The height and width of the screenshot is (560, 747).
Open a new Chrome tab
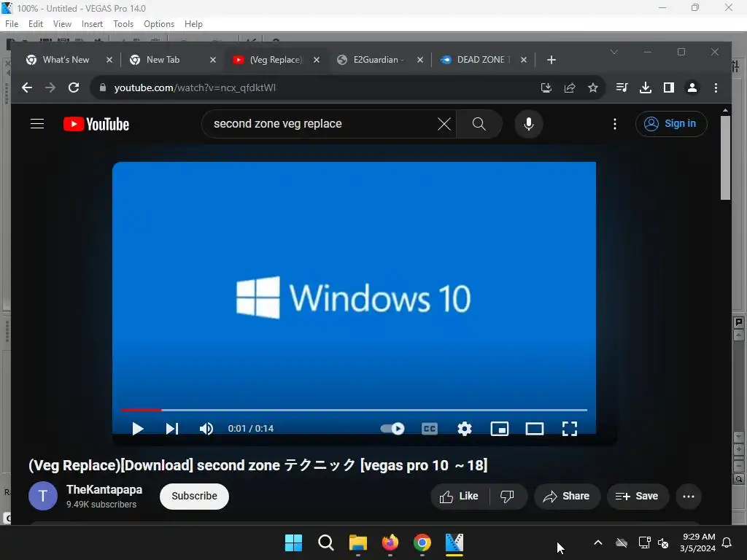(x=551, y=60)
